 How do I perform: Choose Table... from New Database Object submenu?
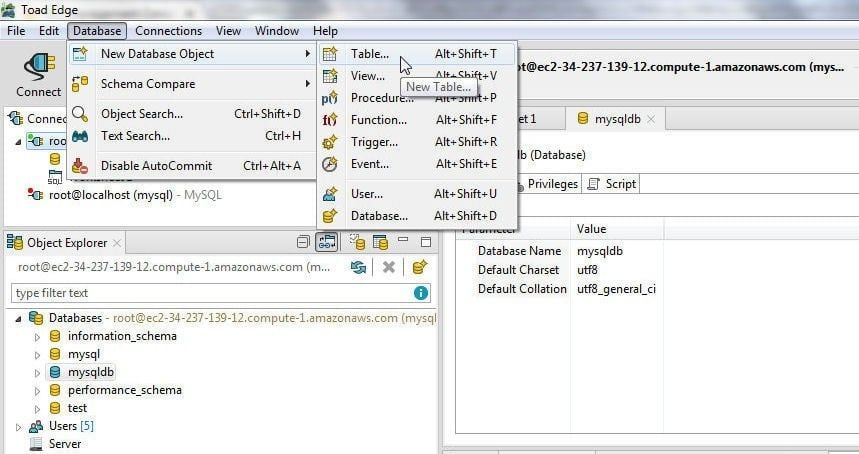[x=417, y=54]
